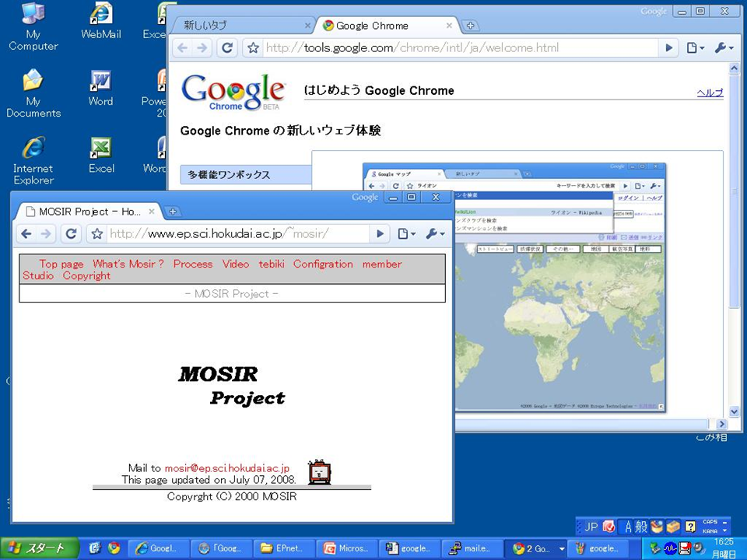Toggle the 般 conversion mode on language bar
Image resolution: width=747 pixels, height=560 pixels.
click(641, 527)
